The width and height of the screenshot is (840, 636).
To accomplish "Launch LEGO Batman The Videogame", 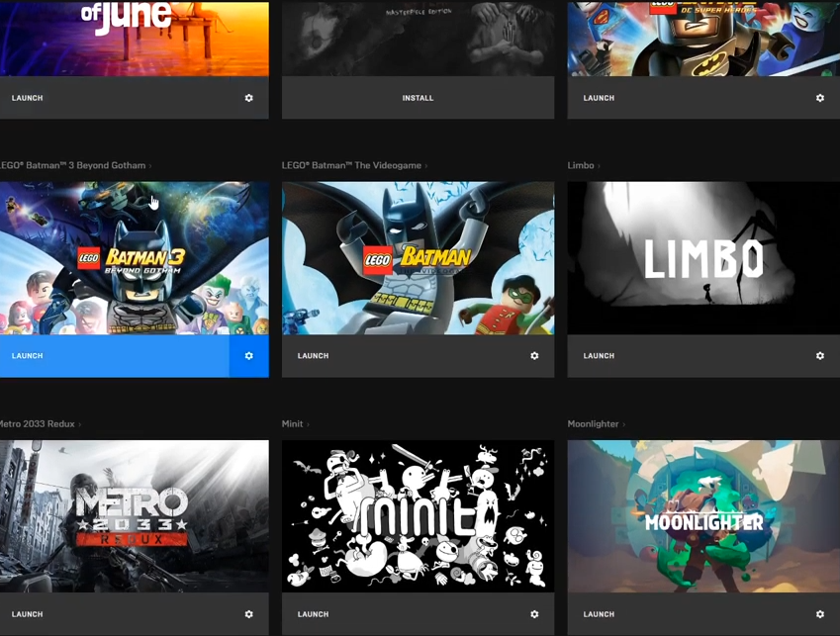I will click(313, 356).
